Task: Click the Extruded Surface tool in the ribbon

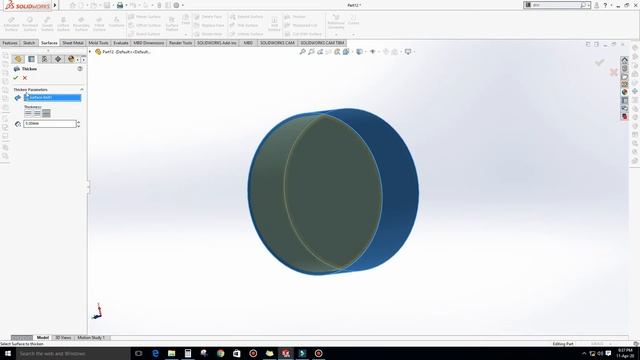Action: [x=11, y=24]
